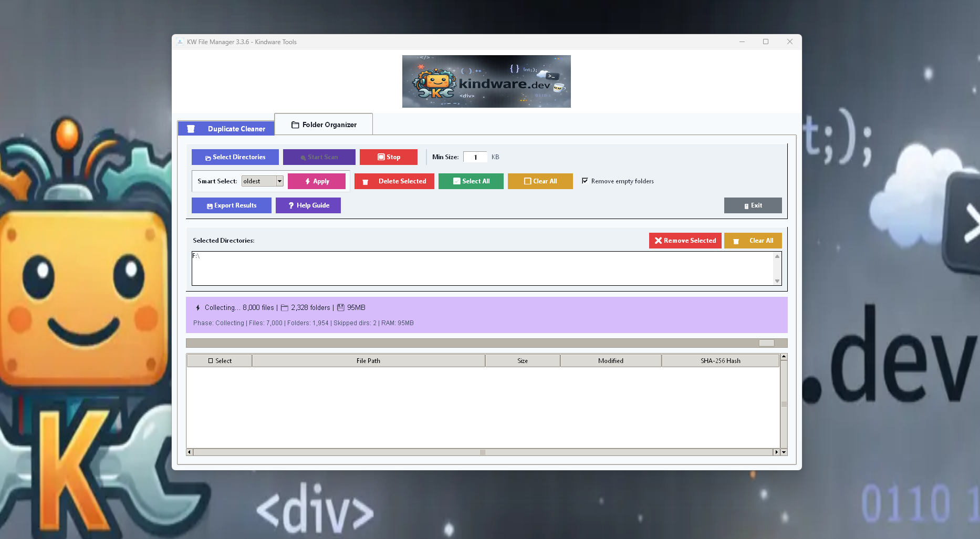Viewport: 980px width, 539px height.
Task: Click the scan progress bar
Action: click(486, 343)
